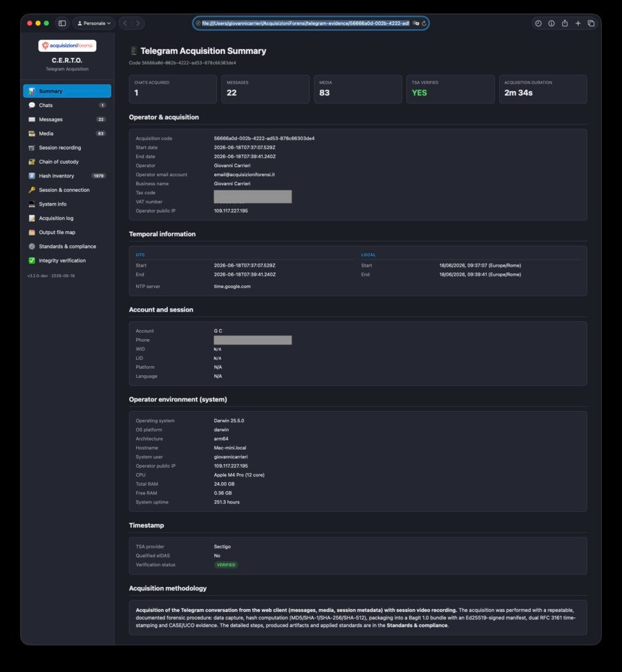Open Session recording in sidebar
The width and height of the screenshot is (622, 672).
tap(67, 147)
